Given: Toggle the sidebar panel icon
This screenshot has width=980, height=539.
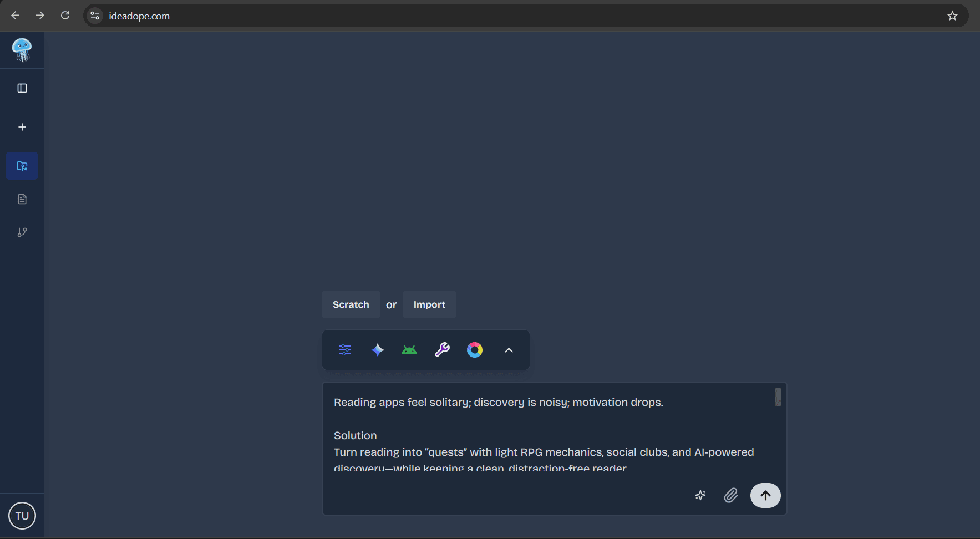Looking at the screenshot, I should coord(22,88).
